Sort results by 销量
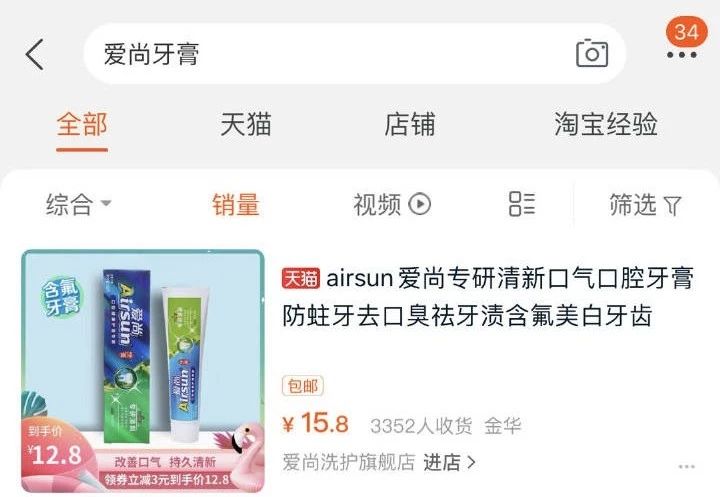Screen dimensions: 720x497 coord(236,204)
